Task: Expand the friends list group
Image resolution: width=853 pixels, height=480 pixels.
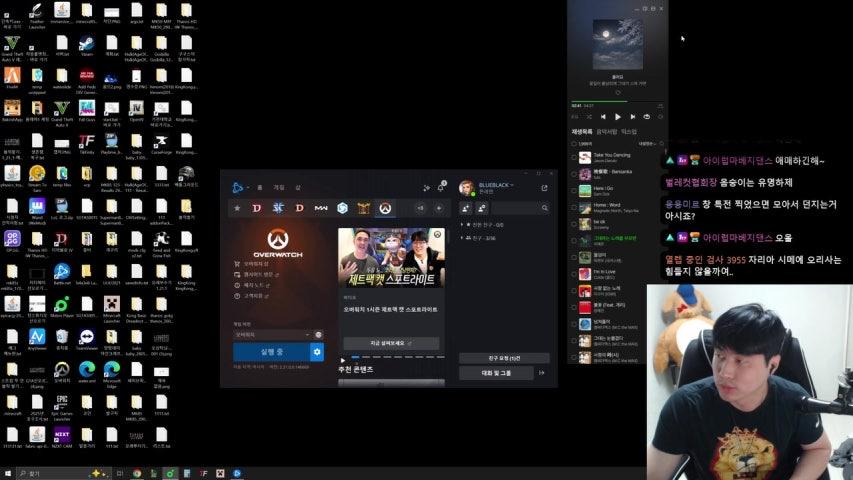Action: pos(479,238)
